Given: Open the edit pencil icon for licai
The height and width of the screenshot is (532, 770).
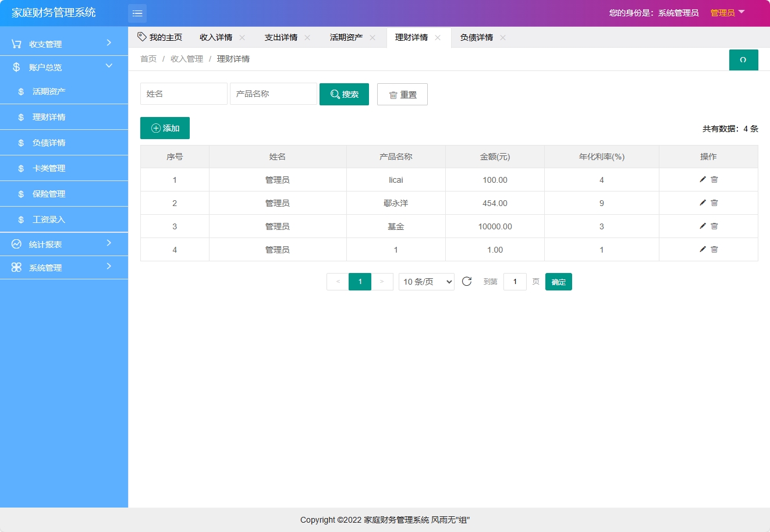Looking at the screenshot, I should click(x=702, y=179).
